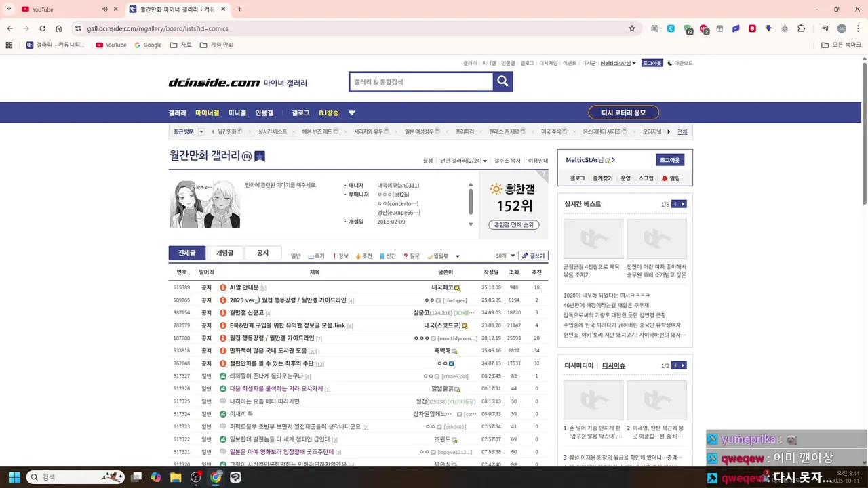
Task: Mute the YouTube tab audio icon
Action: click(x=104, y=9)
